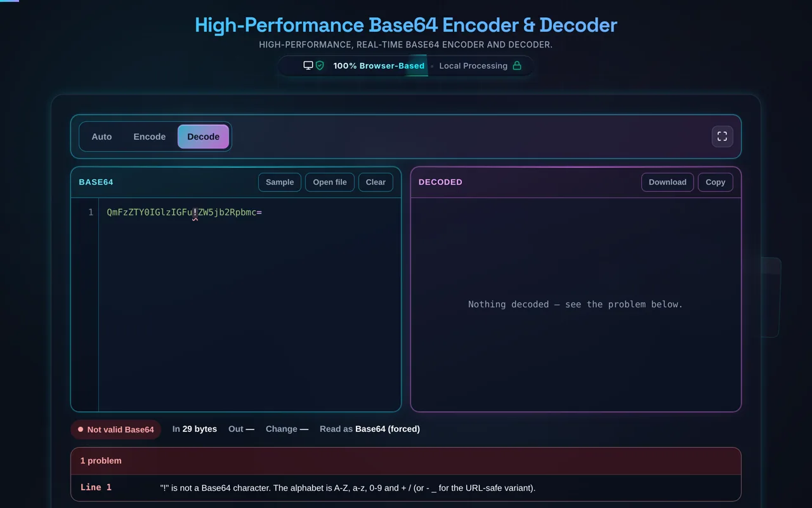Click the High-Performance Base64 Encoder & Decoder heading
The width and height of the screenshot is (812, 508).
406,25
